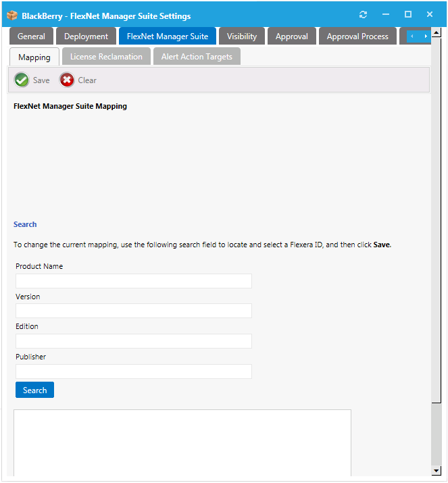Switch to the Deployment tab
Image resolution: width=448 pixels, height=483 pixels.
click(x=86, y=36)
